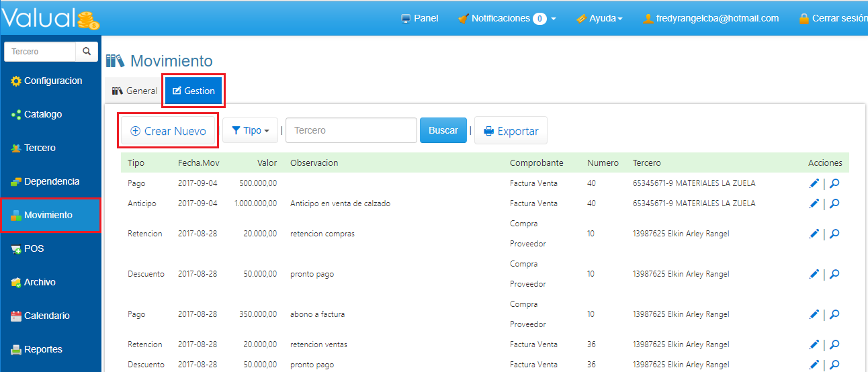The height and width of the screenshot is (372, 868).
Task: Click edit pencil for retencion compras row
Action: (x=814, y=234)
